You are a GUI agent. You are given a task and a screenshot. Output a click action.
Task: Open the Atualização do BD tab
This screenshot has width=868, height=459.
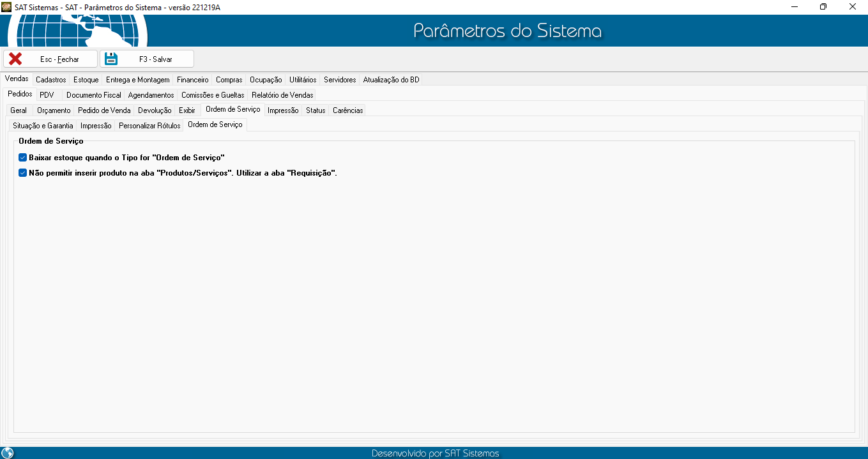pyautogui.click(x=391, y=80)
